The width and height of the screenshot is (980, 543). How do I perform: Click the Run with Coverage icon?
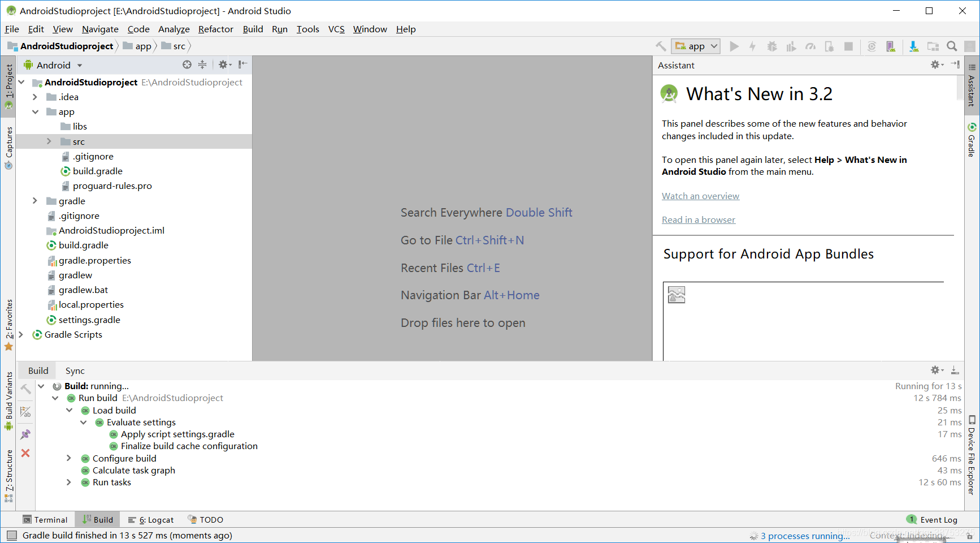[x=791, y=46]
